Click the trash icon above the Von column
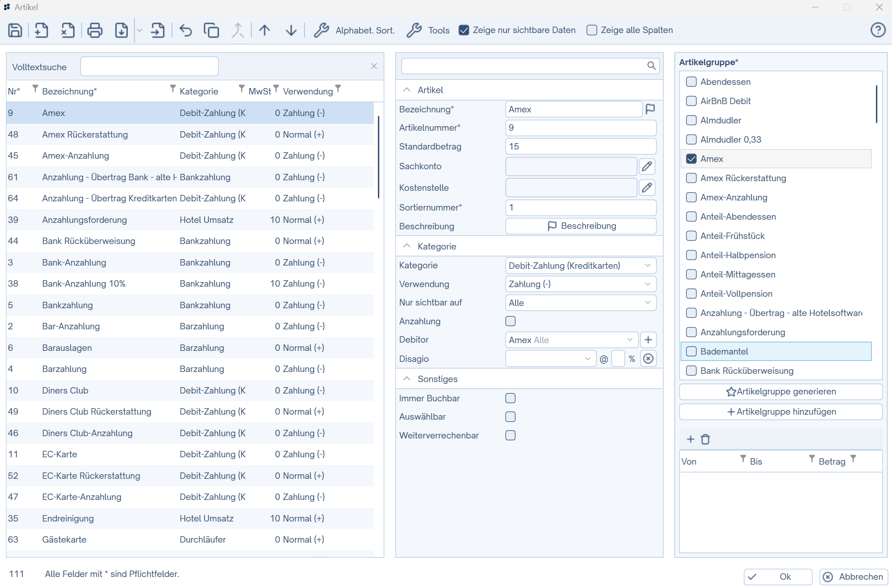The image size is (892, 588). tap(705, 439)
